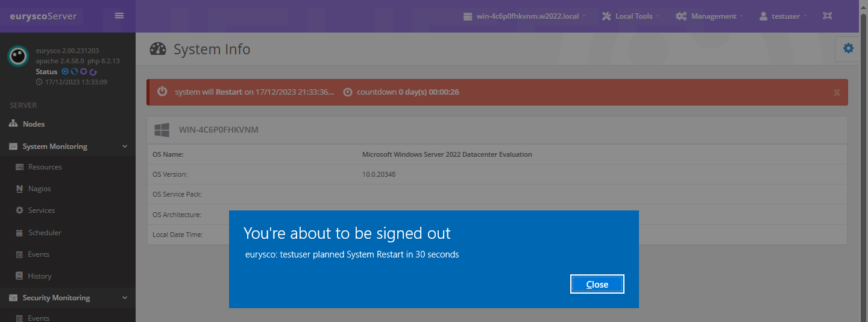Dismiss the red restart alert banner
The image size is (868, 322).
[x=837, y=92]
